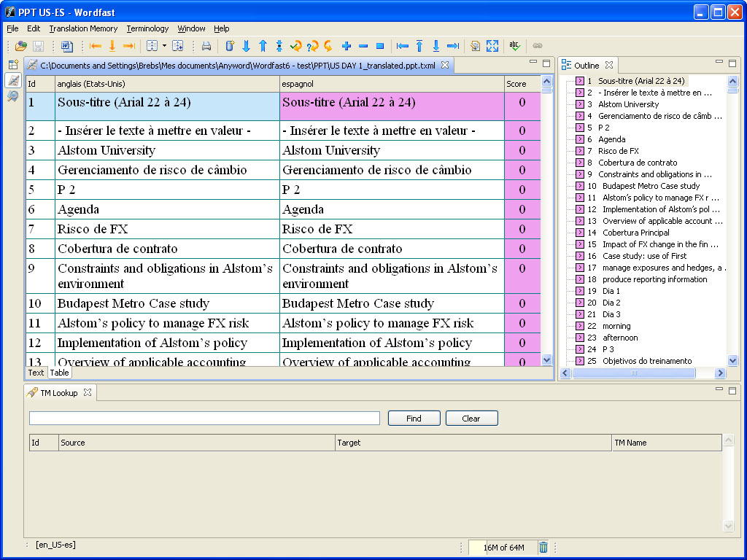
Task: Select "afternoon" item in the Outline
Action: (x=620, y=338)
